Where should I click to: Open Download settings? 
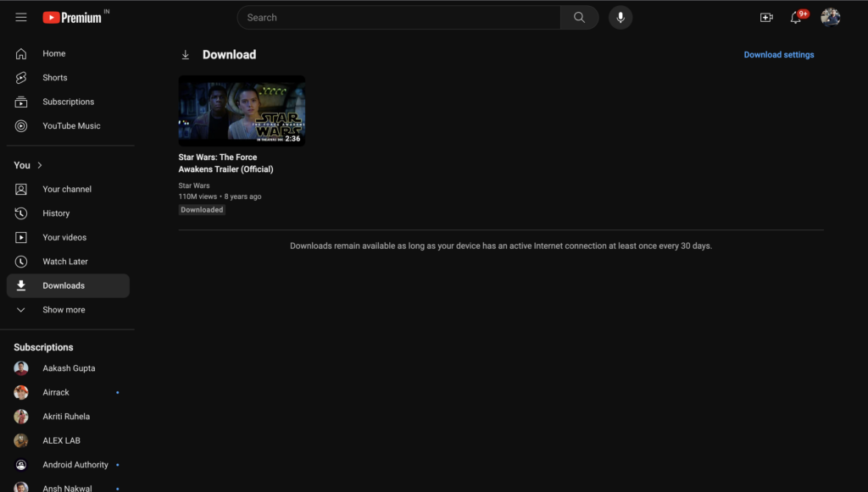tap(778, 54)
